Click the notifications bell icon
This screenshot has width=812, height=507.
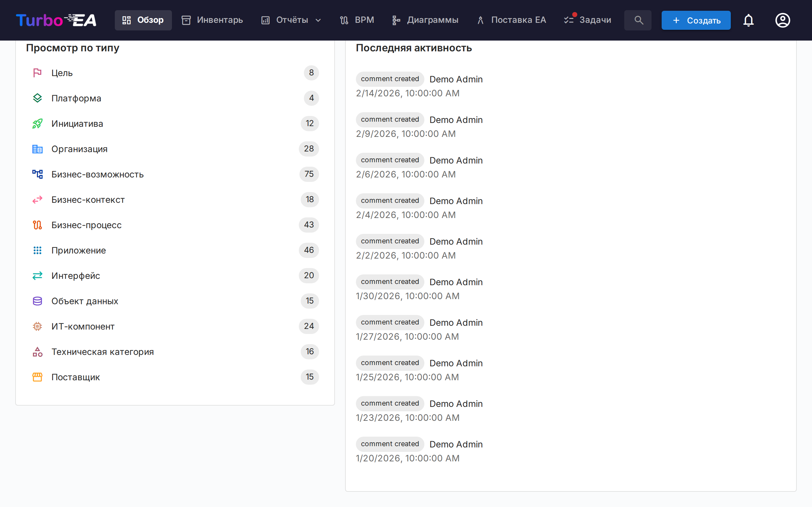tap(748, 20)
